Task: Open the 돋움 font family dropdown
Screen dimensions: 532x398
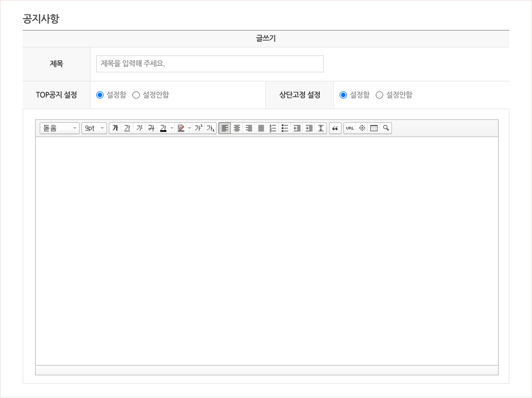Action: point(59,128)
